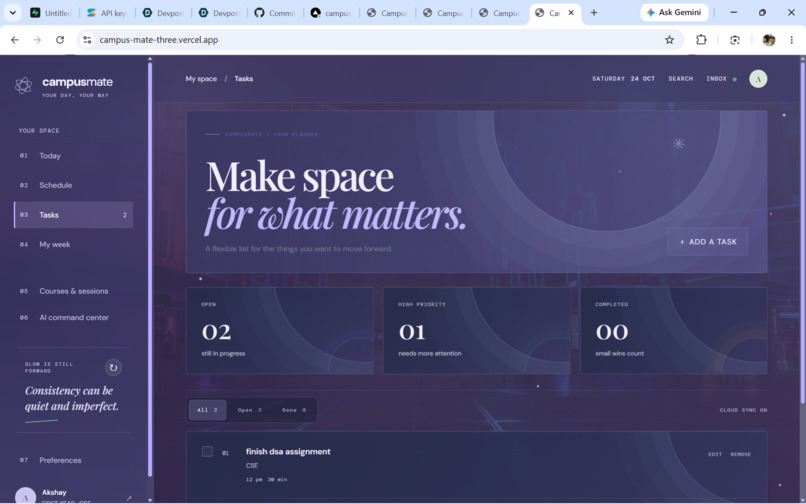Click the Ask Gemini button

(674, 12)
